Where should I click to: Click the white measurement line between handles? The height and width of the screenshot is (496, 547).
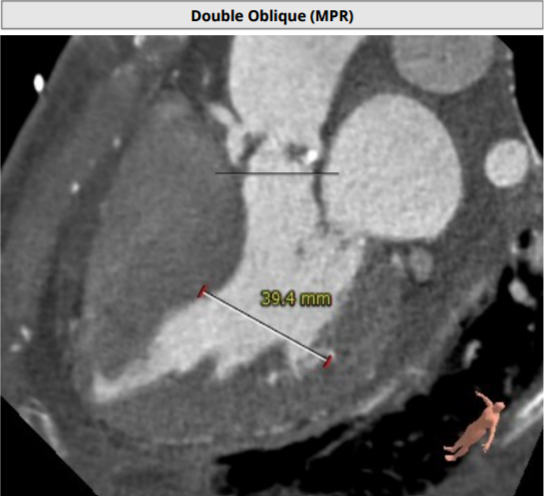tap(265, 326)
